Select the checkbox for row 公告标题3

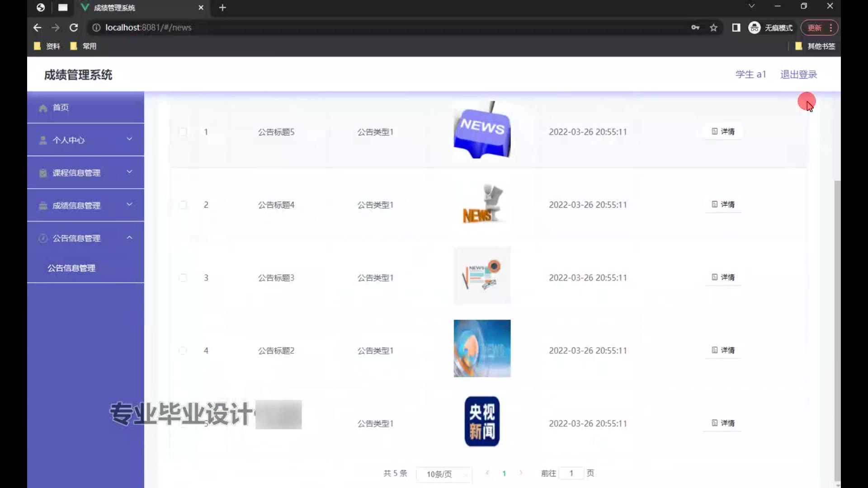coord(183,277)
